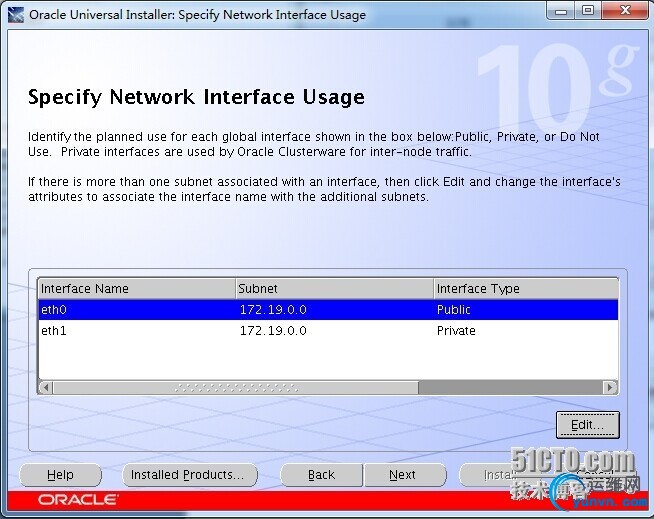654x519 pixels.
Task: Click the Private interface type cell
Action: (x=526, y=330)
